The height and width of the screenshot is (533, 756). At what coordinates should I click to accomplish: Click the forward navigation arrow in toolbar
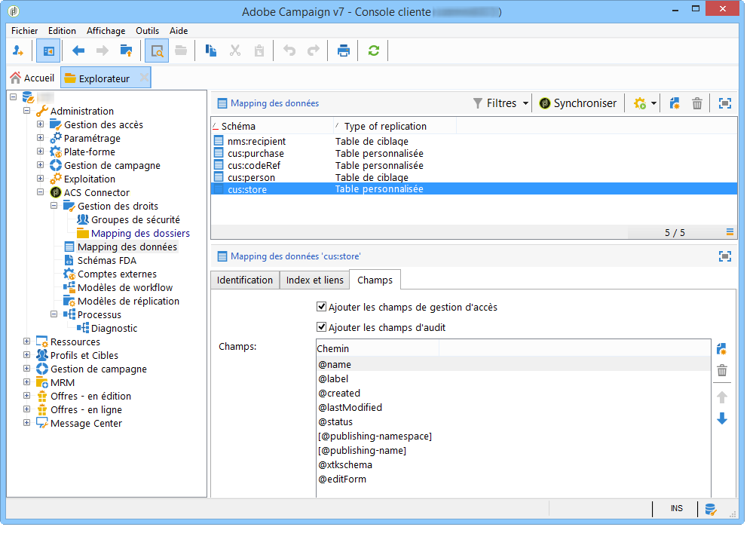(103, 51)
